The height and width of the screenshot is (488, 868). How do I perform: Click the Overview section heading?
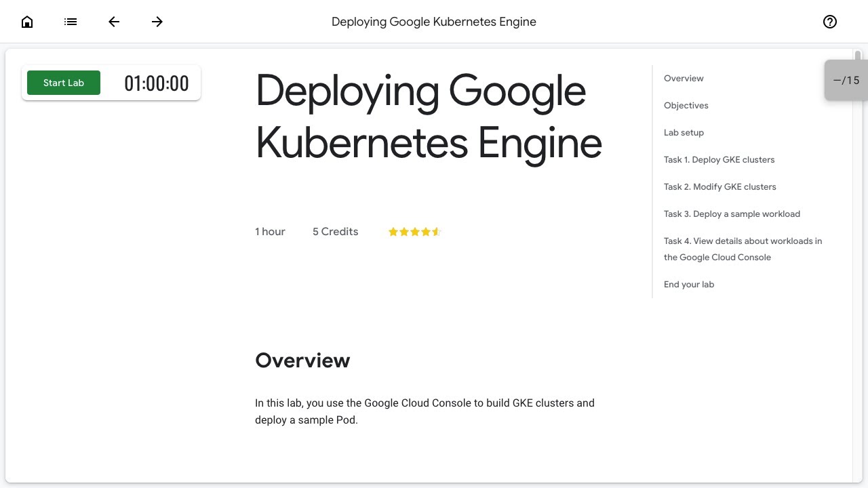tap(302, 361)
